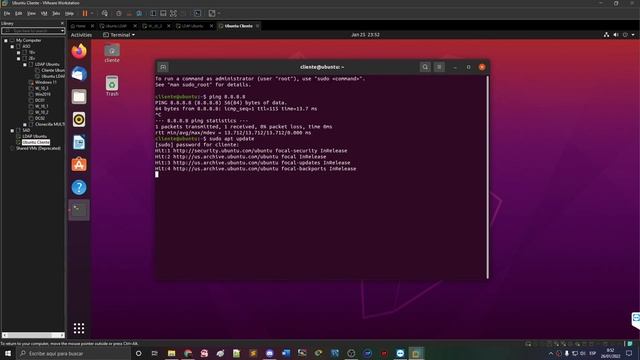Expand the Clonezilla folder in library
Image resolution: width=640 pixels, height=360 pixels.
click(25, 124)
